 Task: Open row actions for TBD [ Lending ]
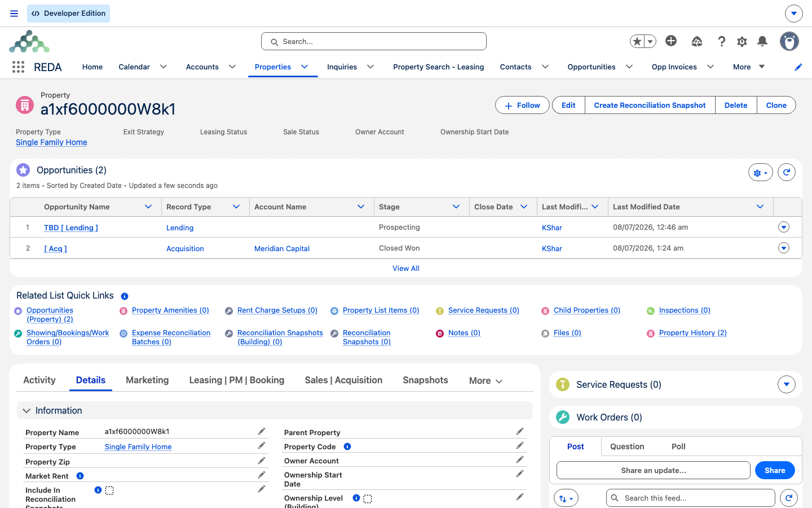(x=784, y=227)
